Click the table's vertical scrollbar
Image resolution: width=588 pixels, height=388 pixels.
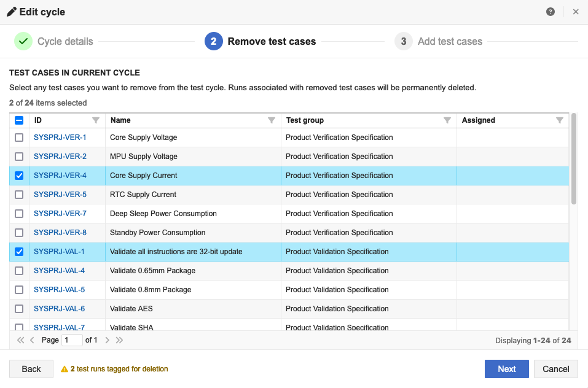573,159
